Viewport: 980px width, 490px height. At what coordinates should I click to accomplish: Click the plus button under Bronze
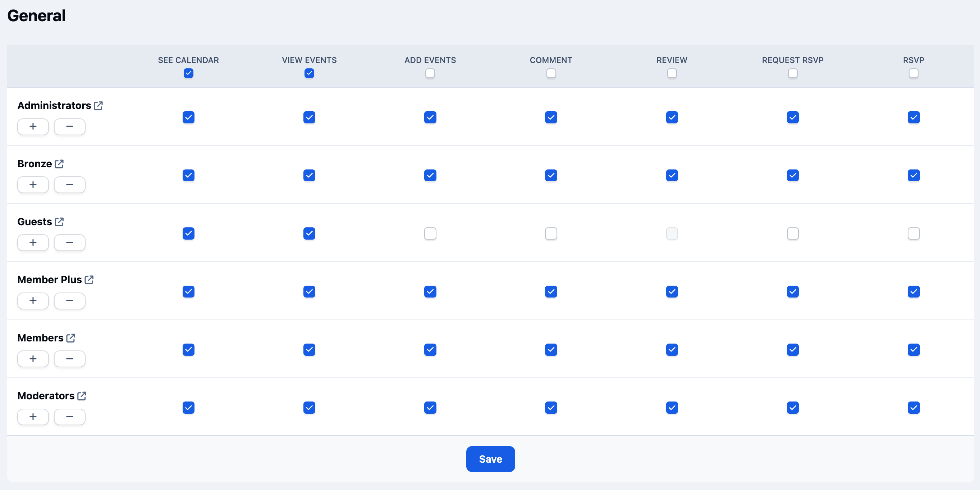tap(33, 185)
